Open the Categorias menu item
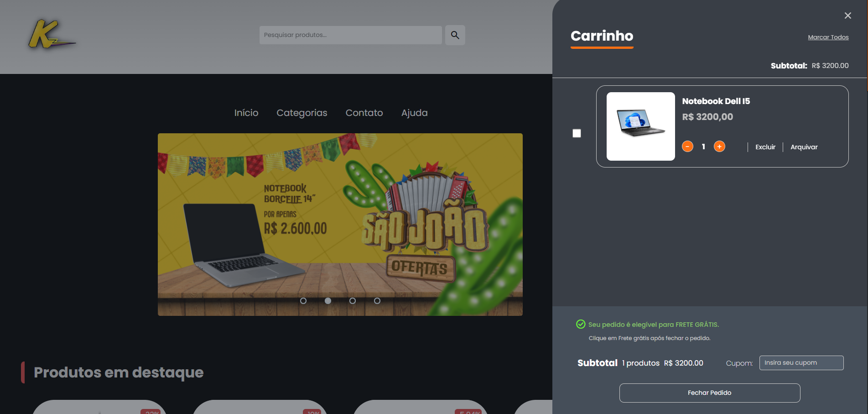The height and width of the screenshot is (414, 868). [302, 113]
